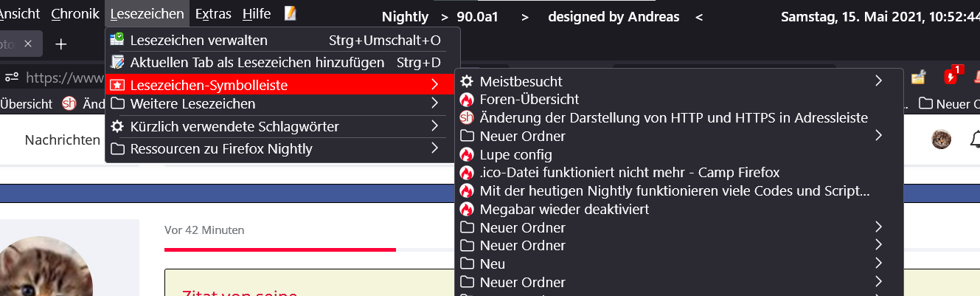This screenshot has width=980, height=296.
Task: Click the notepad icon beside Hilfe
Action: (290, 13)
